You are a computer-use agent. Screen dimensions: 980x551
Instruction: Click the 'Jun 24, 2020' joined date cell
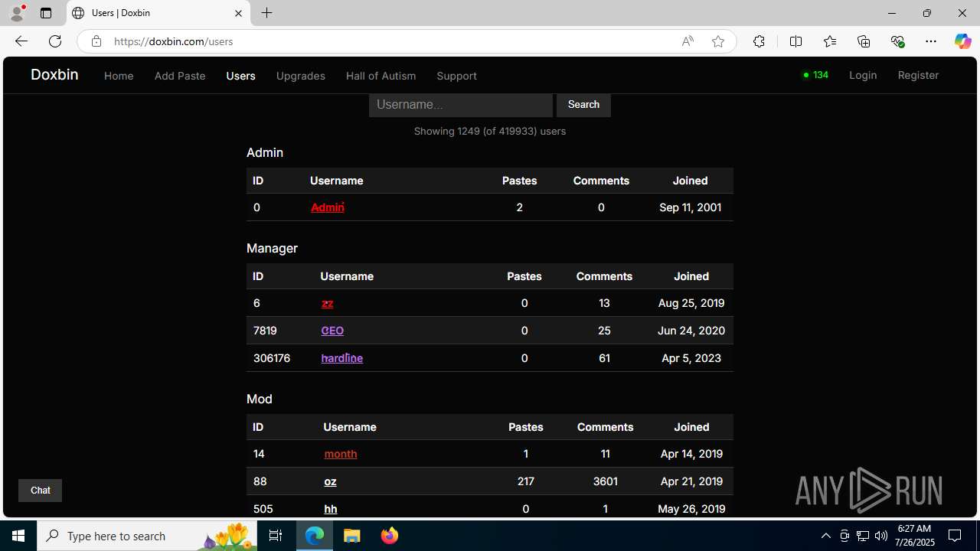(x=691, y=331)
